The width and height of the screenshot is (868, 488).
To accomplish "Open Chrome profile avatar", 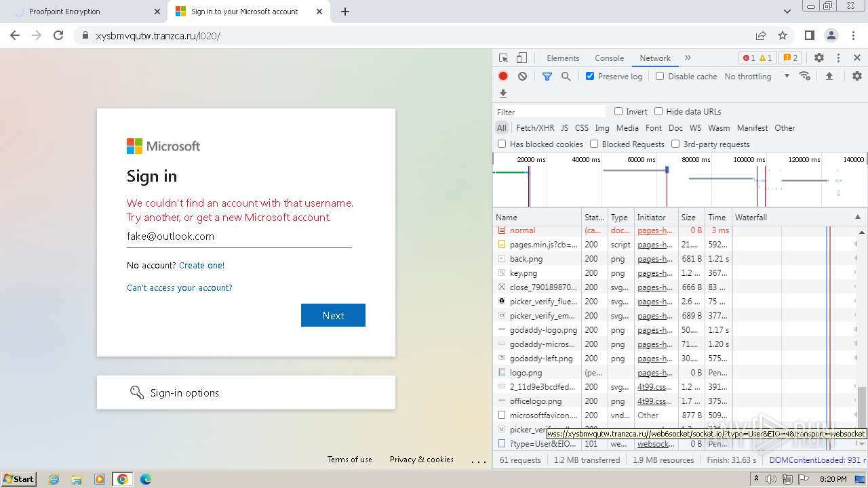I will point(831,35).
